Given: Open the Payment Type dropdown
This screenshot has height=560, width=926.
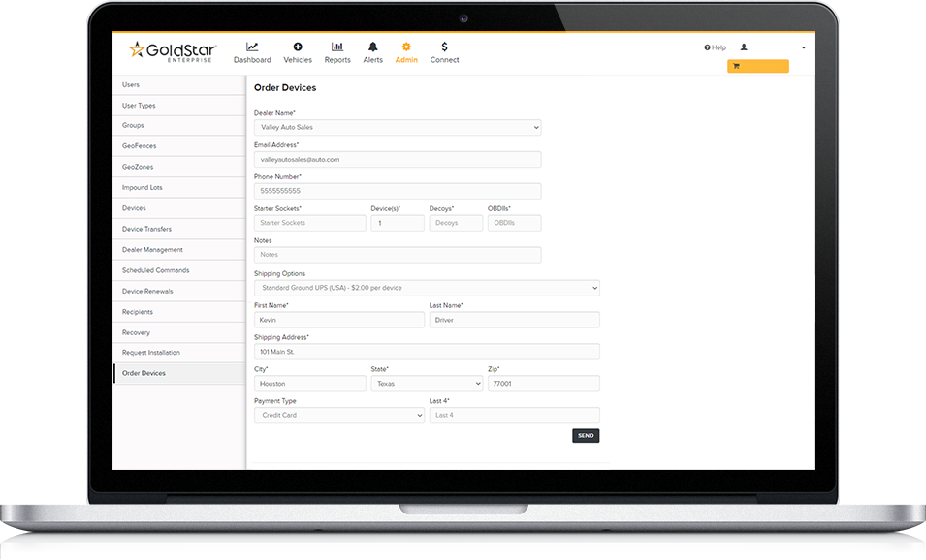Looking at the screenshot, I should click(339, 416).
